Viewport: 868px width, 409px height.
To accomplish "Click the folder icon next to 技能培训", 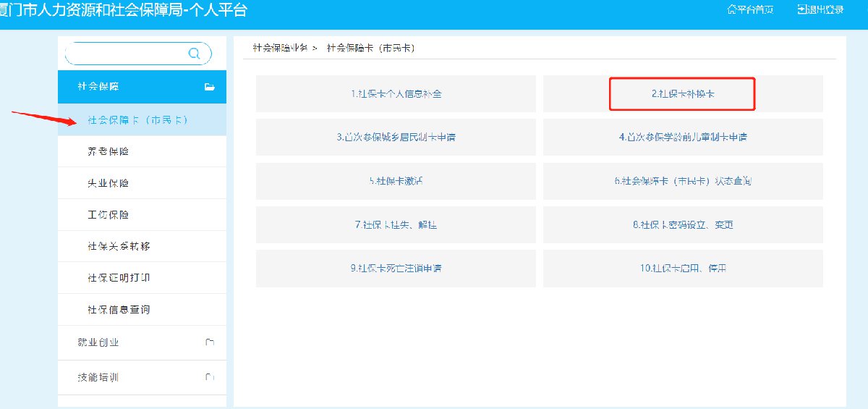I will pos(210,377).
